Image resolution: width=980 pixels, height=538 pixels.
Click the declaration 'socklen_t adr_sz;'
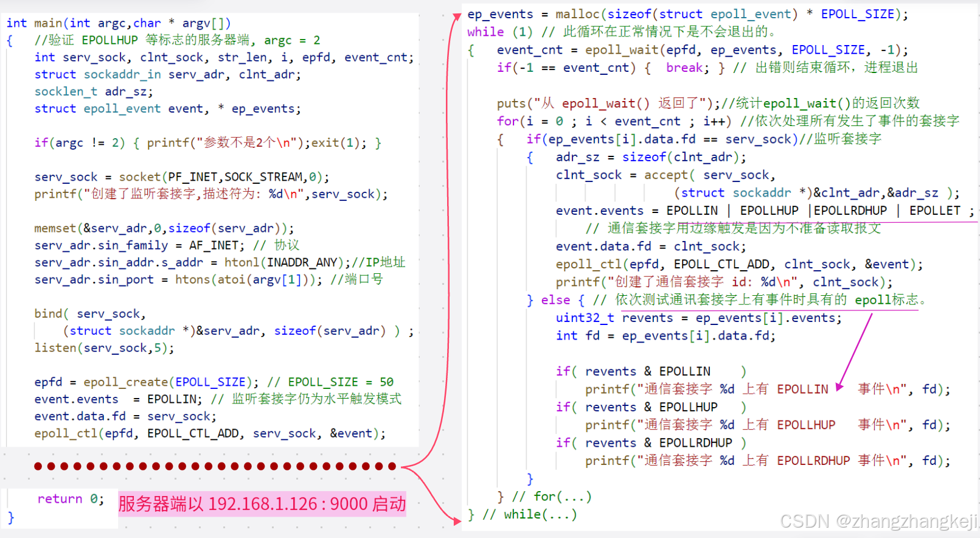[x=94, y=91]
